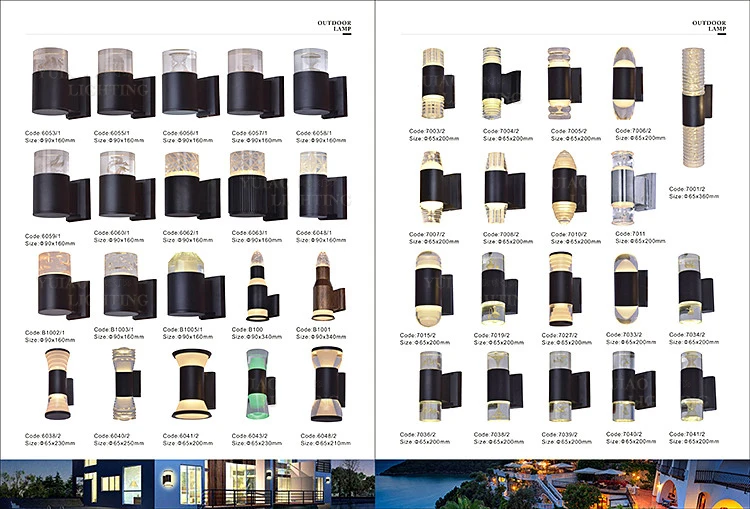Choose the lamp image for Code 6048/2

tap(328, 384)
